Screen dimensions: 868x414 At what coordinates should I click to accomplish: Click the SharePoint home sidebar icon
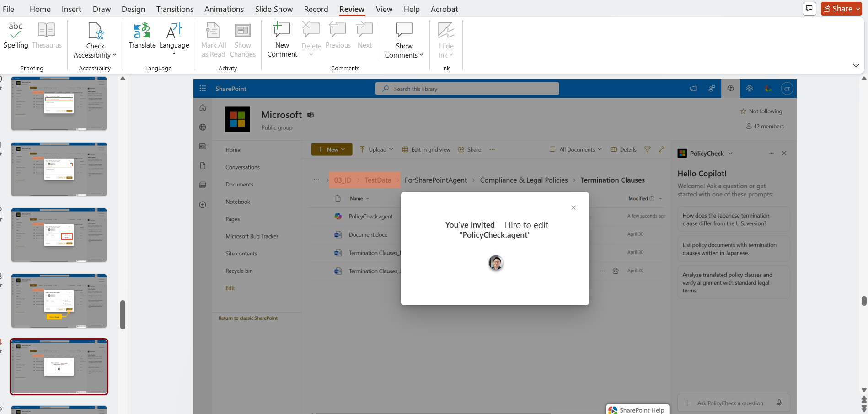tap(203, 108)
